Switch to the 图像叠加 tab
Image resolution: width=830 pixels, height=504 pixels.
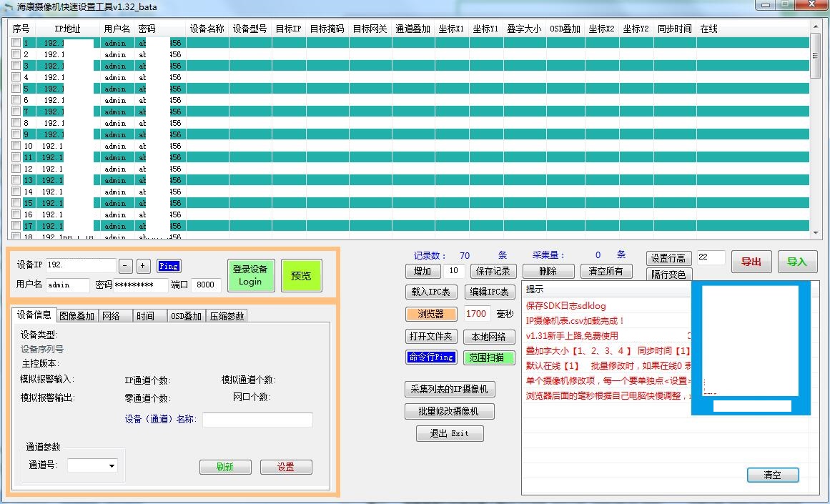(x=76, y=316)
